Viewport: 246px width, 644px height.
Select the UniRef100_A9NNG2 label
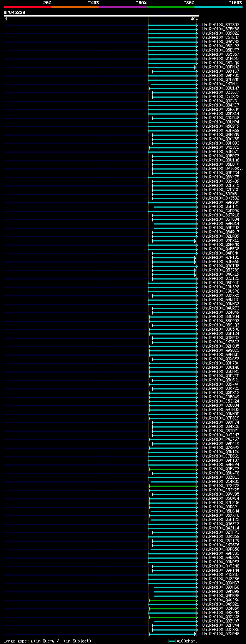point(221,304)
